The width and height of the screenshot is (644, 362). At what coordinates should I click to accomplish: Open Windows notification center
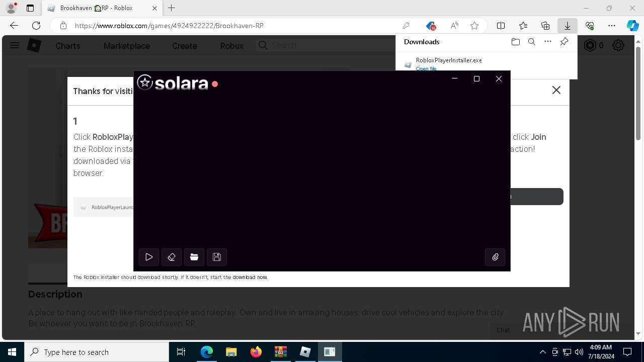click(x=627, y=352)
